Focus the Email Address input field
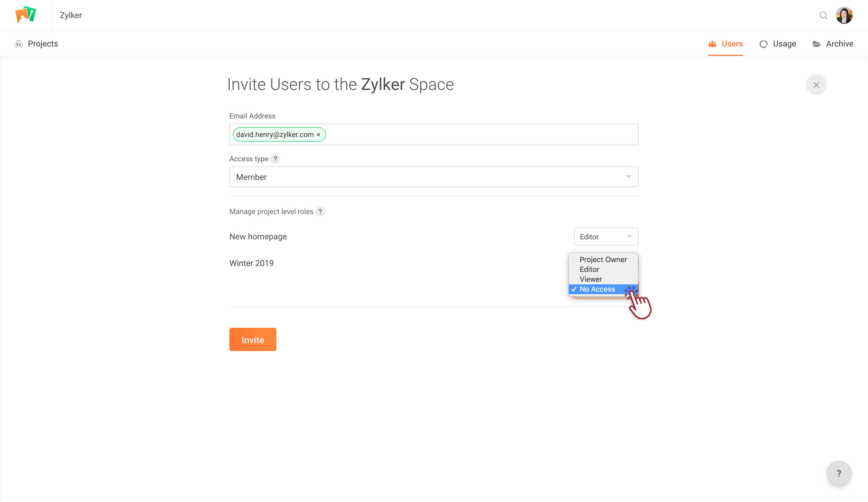The height and width of the screenshot is (502, 868). pyautogui.click(x=434, y=134)
